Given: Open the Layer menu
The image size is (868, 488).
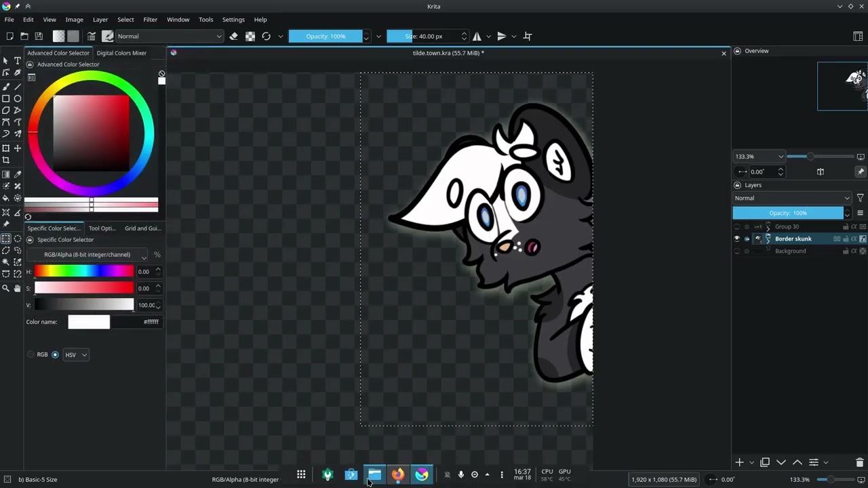Looking at the screenshot, I should (100, 20).
